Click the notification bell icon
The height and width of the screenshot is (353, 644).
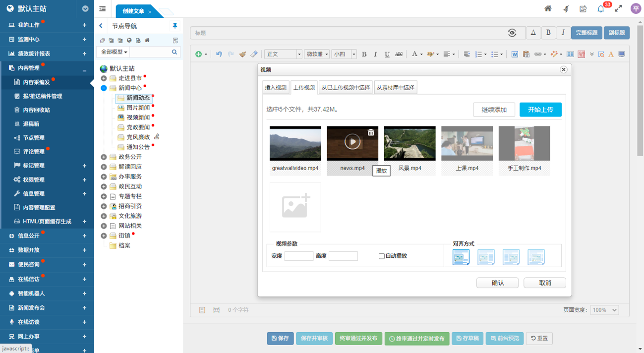pos(601,8)
